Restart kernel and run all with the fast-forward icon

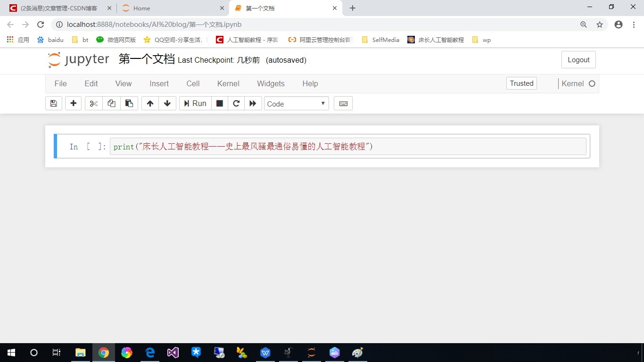coord(253,103)
